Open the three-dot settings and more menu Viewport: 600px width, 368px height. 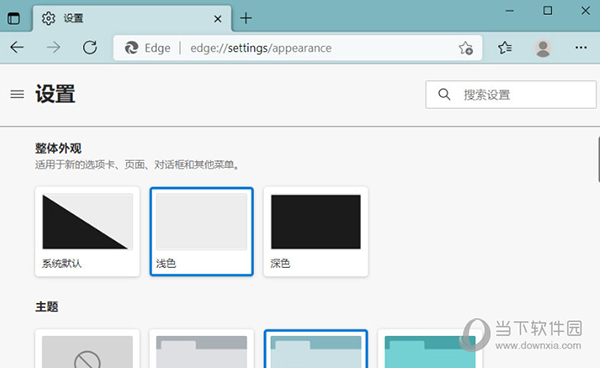tap(581, 48)
